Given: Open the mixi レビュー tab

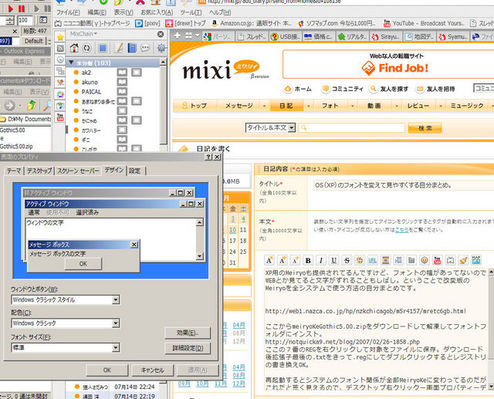Looking at the screenshot, I should pyautogui.click(x=418, y=106).
